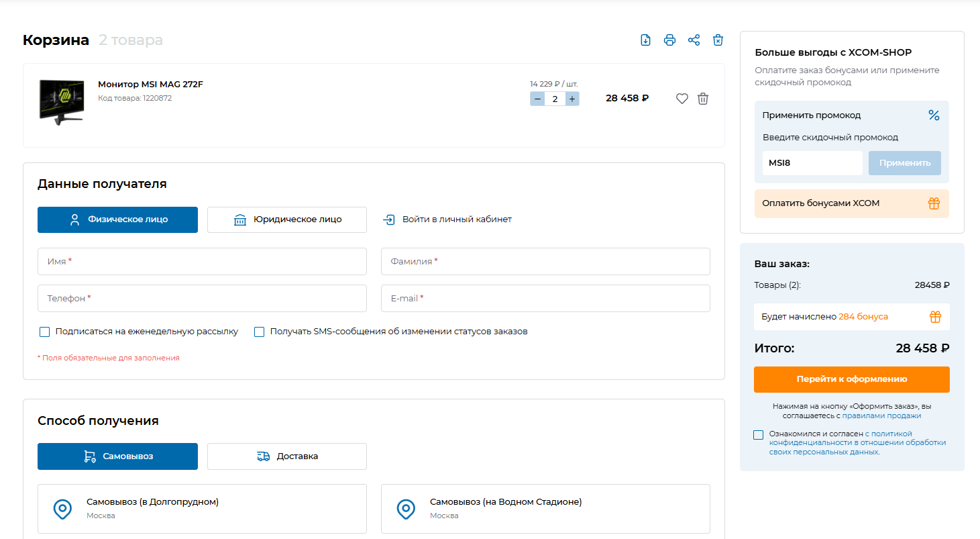
Task: Share the cart via share icon
Action: 694,40
